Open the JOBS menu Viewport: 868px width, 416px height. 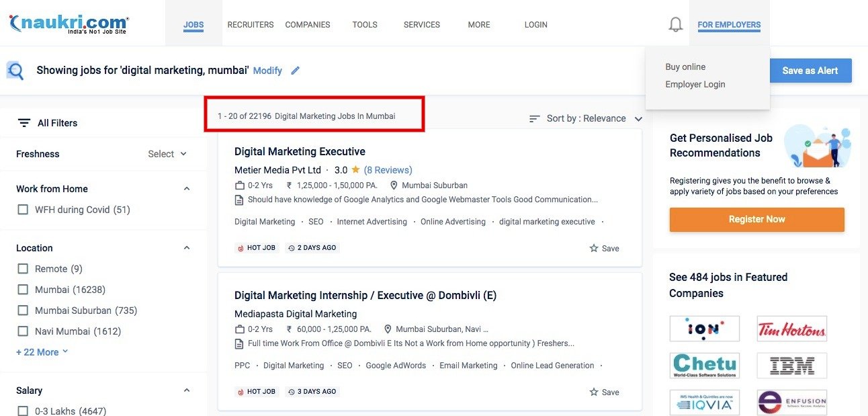point(193,25)
